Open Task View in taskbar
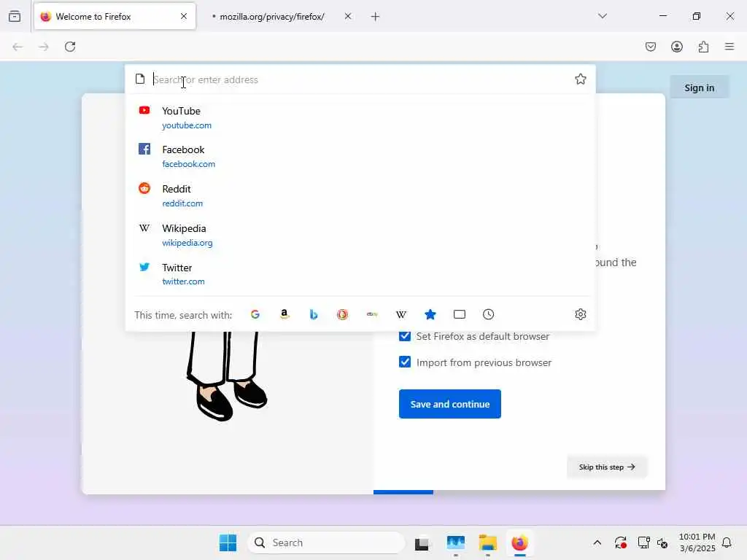 click(422, 542)
